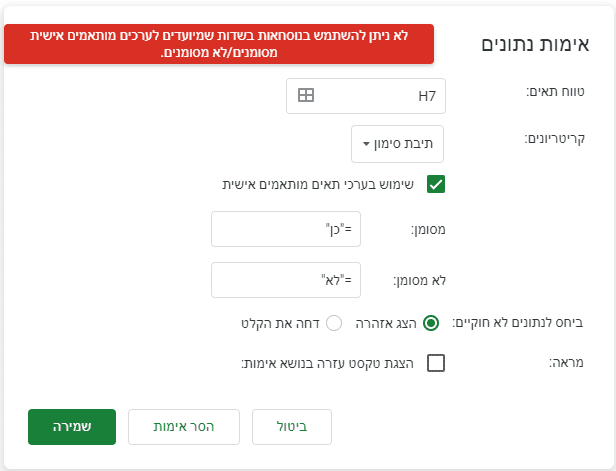
Task: Select the דחה את הקלט radio button
Action: (x=334, y=323)
